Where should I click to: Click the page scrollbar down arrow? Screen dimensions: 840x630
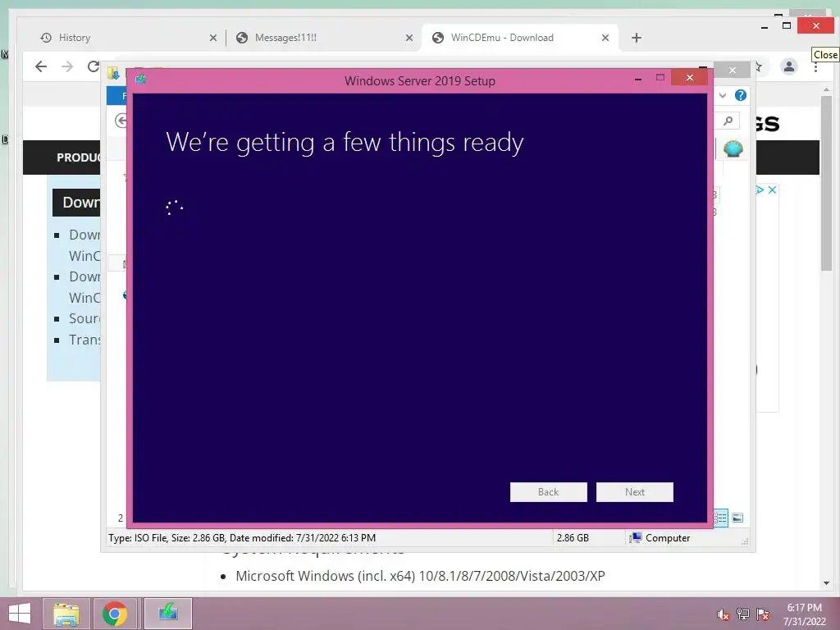[x=827, y=583]
